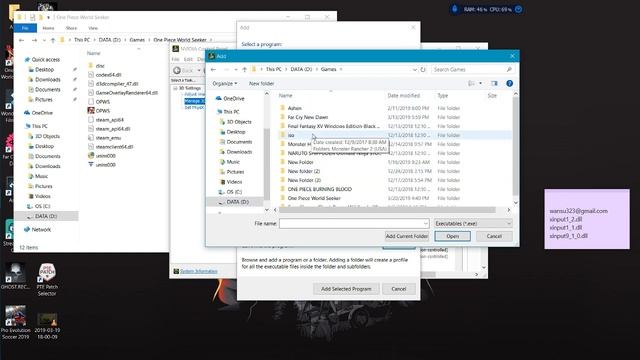The width and height of the screenshot is (640, 360).
Task: Open System Information link in NVIDIA panel
Action: (199, 271)
